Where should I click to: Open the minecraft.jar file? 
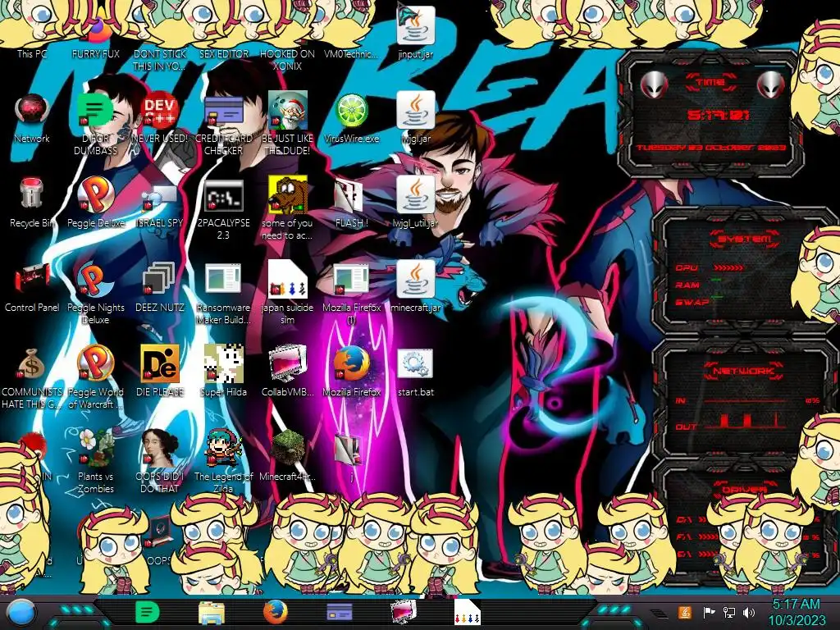[415, 287]
